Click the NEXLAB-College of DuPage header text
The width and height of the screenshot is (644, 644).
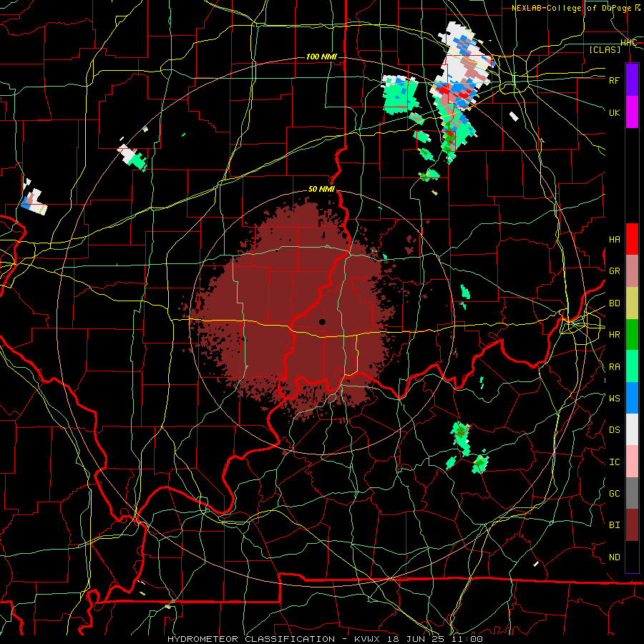(x=576, y=8)
